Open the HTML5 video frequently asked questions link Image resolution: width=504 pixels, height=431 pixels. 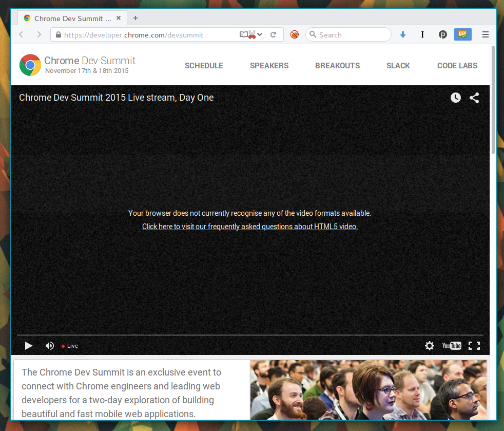250,227
